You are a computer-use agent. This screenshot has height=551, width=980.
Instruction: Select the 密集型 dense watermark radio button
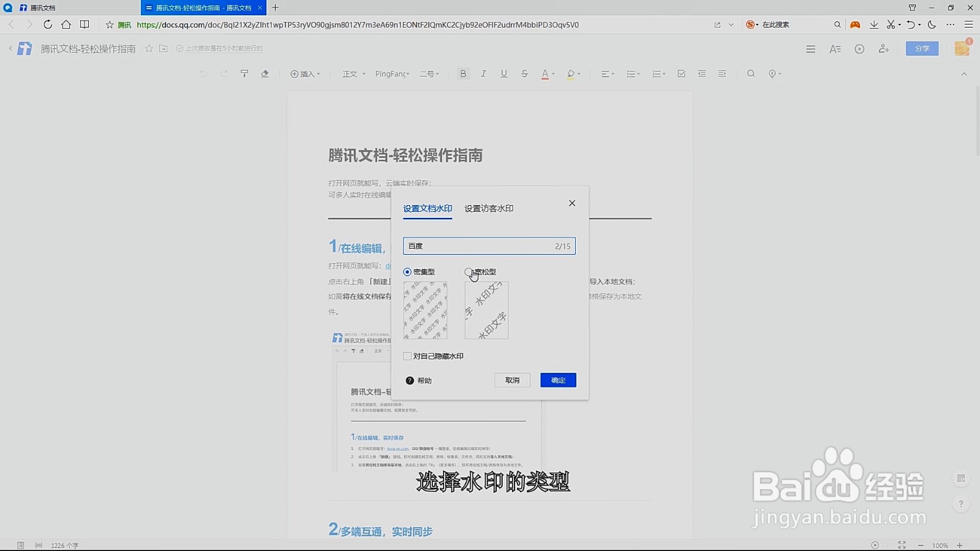407,272
